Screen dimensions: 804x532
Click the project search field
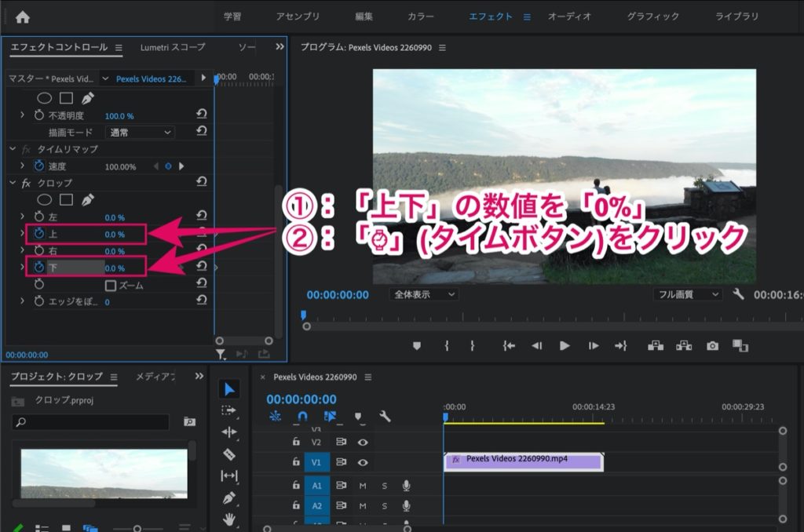tap(90, 422)
